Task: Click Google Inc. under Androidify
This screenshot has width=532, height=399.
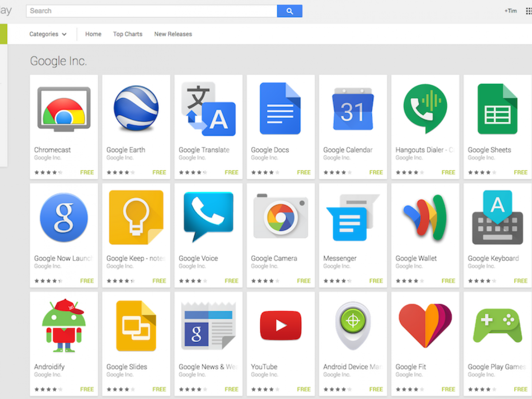Action: click(x=48, y=375)
